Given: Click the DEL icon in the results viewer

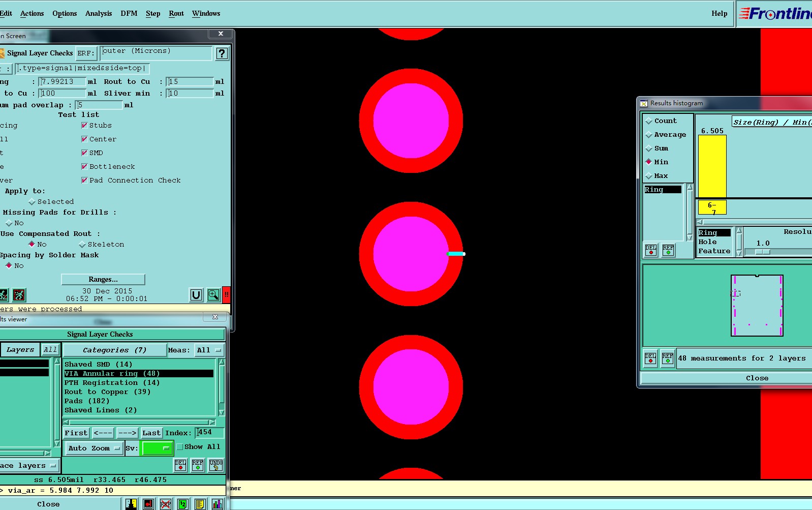Looking at the screenshot, I should point(180,465).
